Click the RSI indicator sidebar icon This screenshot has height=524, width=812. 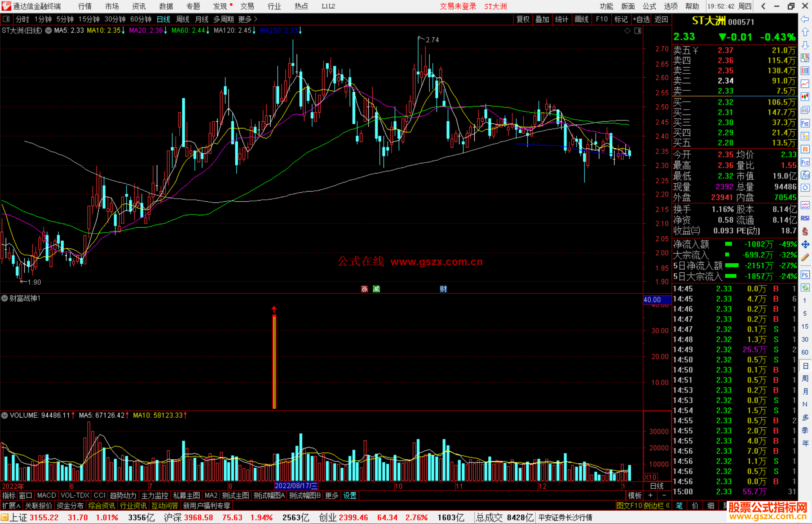pos(805,218)
